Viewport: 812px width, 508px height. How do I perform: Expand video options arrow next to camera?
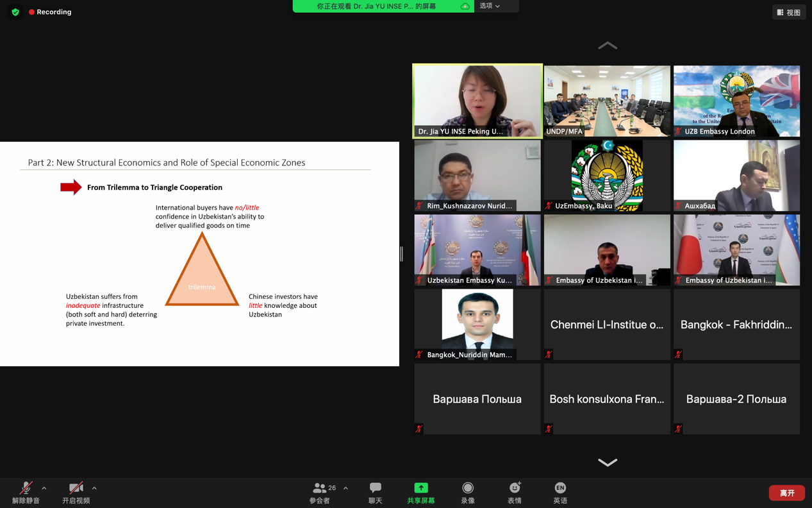click(x=94, y=488)
